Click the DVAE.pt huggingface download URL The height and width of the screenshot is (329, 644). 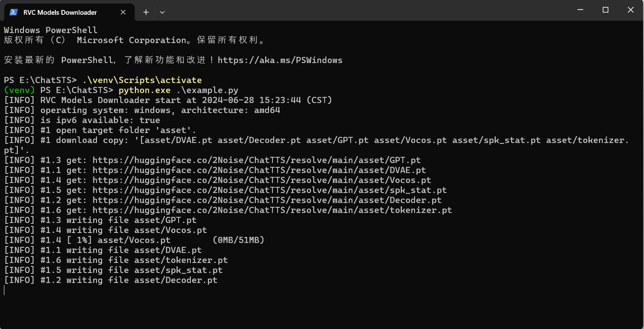tap(259, 170)
